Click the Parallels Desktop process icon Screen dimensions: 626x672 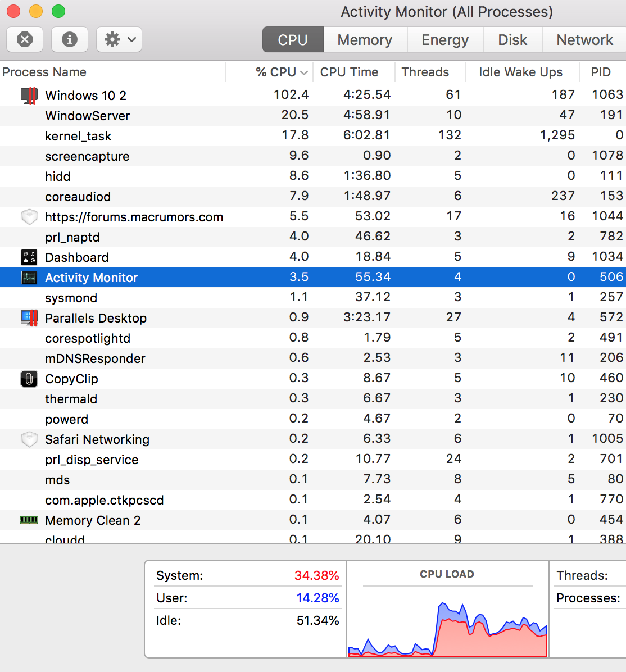click(29, 318)
